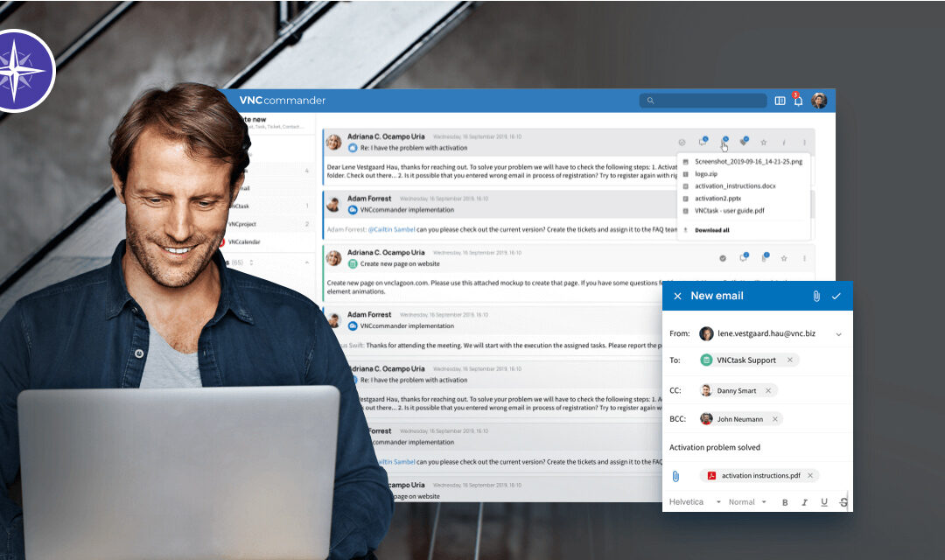Click the VNCcommander logo text
This screenshot has height=560, width=945.
click(x=282, y=101)
